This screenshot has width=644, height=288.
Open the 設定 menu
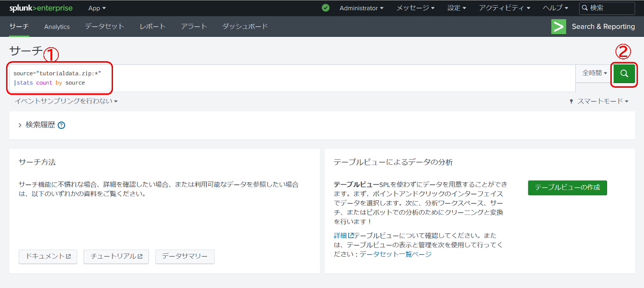click(456, 8)
